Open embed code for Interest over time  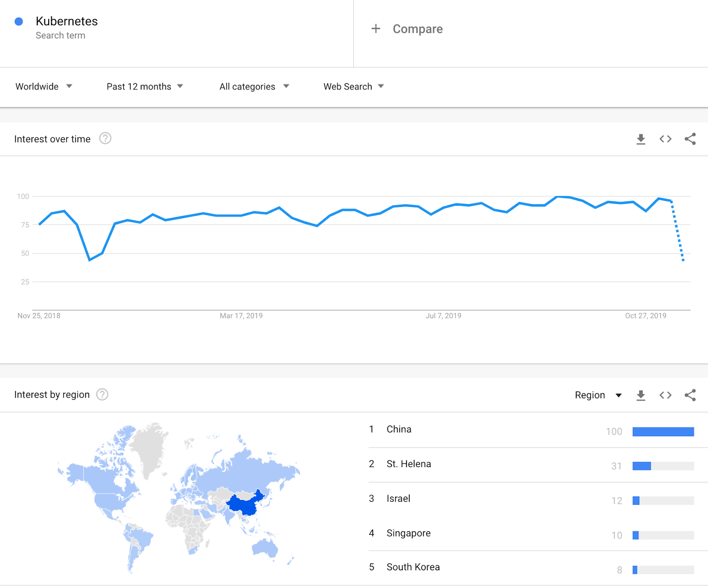point(665,139)
